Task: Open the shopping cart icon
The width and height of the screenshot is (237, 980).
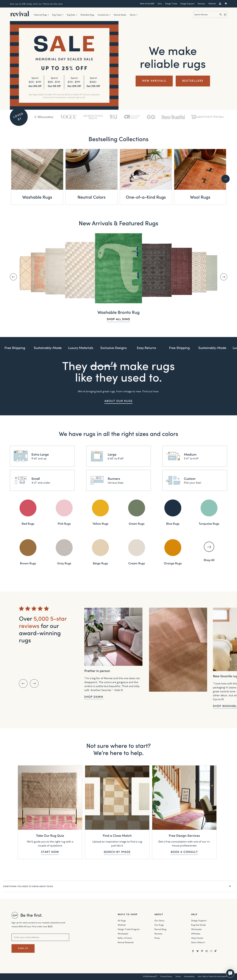Action: click(x=226, y=4)
